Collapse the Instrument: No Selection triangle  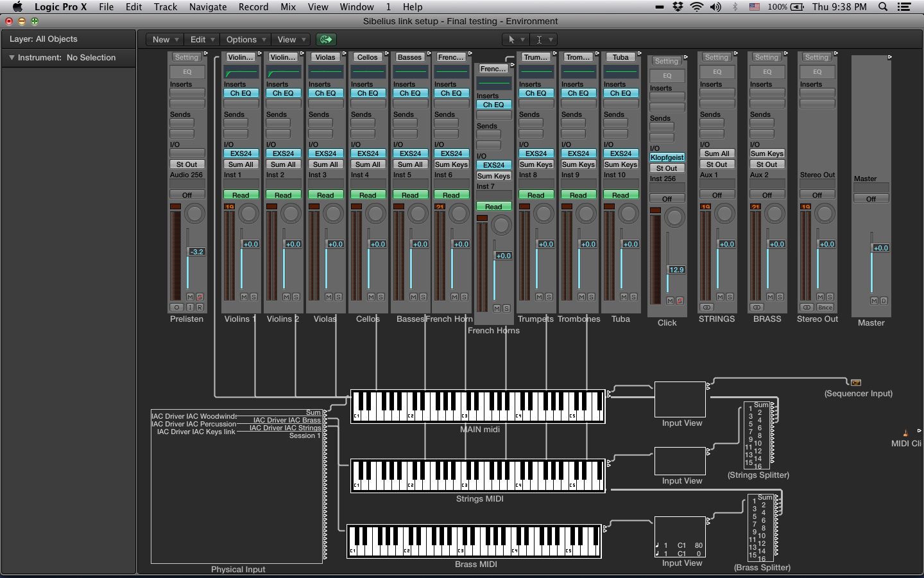tap(12, 58)
